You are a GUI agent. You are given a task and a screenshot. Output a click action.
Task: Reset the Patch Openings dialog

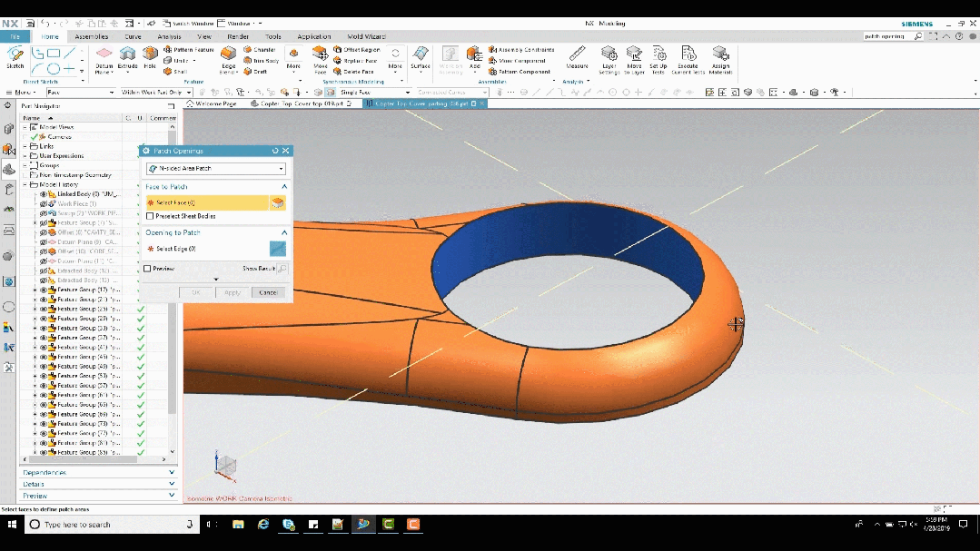(275, 151)
